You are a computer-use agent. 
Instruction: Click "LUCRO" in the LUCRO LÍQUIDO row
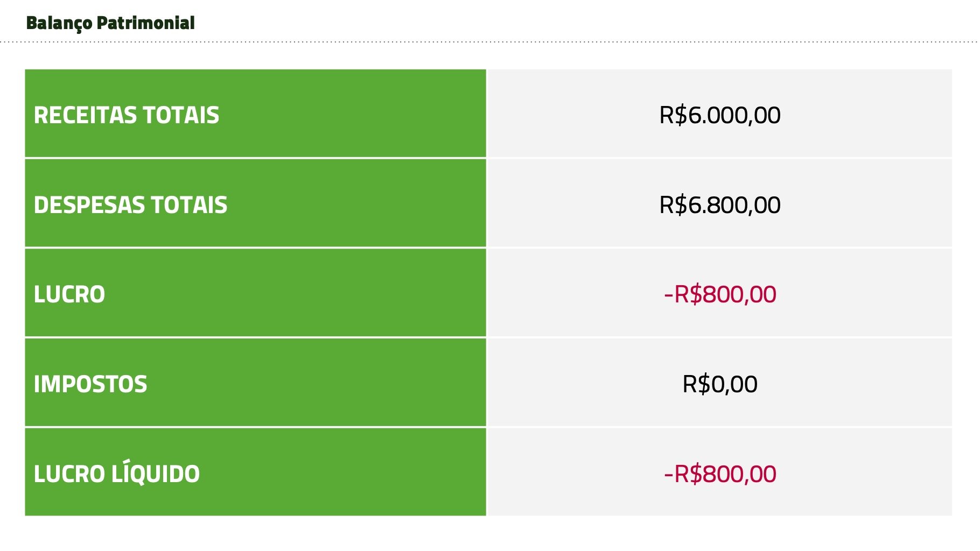69,474
